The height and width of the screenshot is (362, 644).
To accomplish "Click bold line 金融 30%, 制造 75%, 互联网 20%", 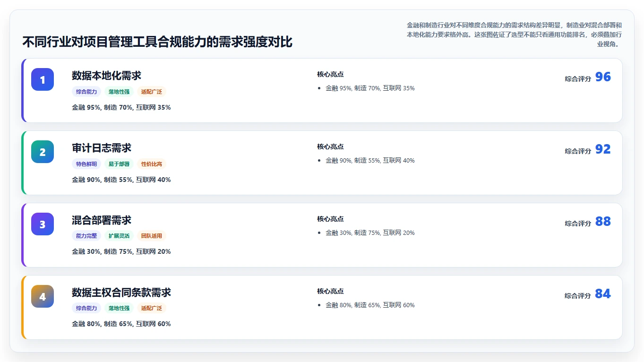I will [121, 251].
